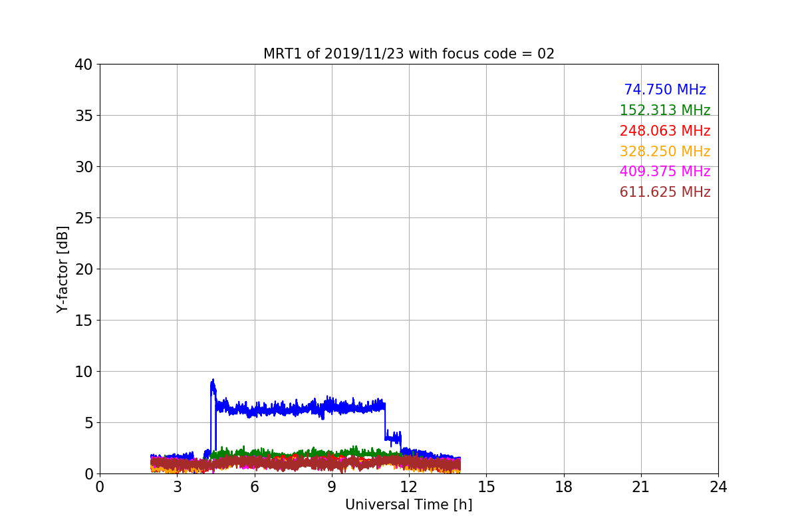
Task: Select the 248.063 MHz legend label
Action: pyautogui.click(x=665, y=131)
